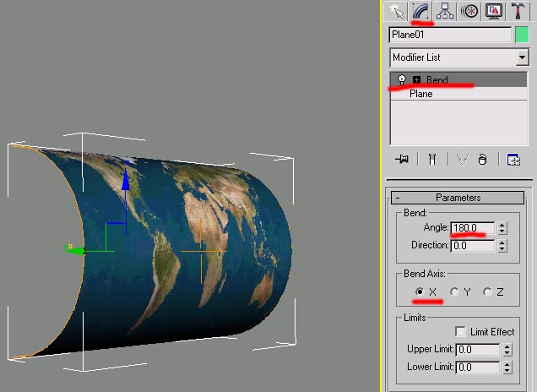The height and width of the screenshot is (392, 537).
Task: Open the Modifier List dropdown
Action: [522, 57]
